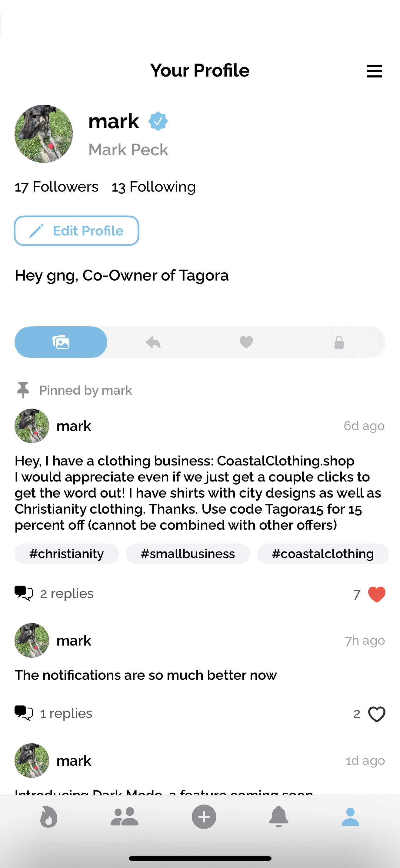400x868 pixels.
Task: Tap the blue verified badge
Action: (158, 121)
